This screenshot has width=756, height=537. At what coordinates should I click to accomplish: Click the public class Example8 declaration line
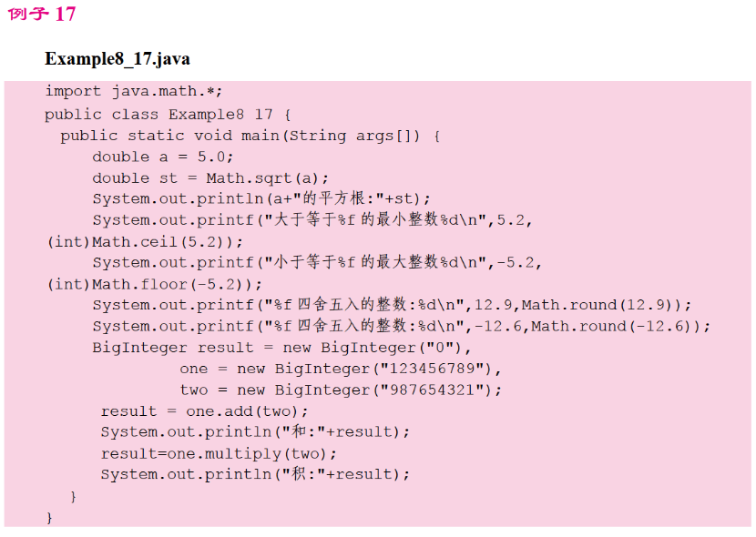[168, 115]
